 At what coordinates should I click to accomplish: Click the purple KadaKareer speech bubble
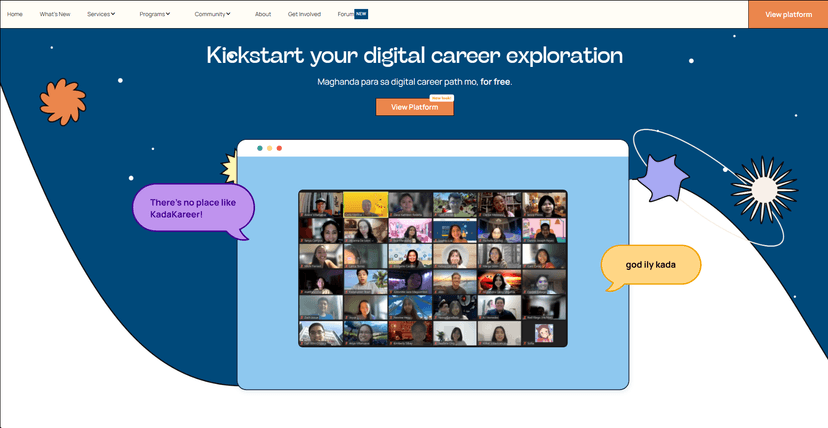coord(194,211)
